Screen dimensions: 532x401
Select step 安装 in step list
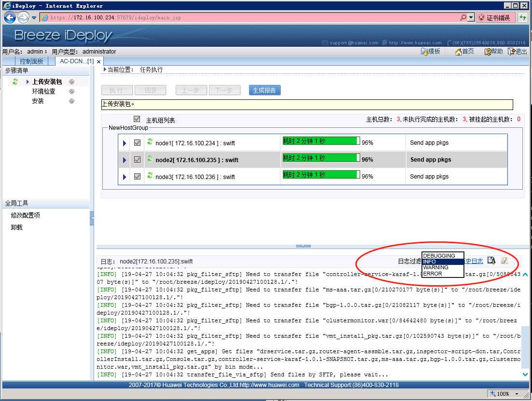point(38,101)
